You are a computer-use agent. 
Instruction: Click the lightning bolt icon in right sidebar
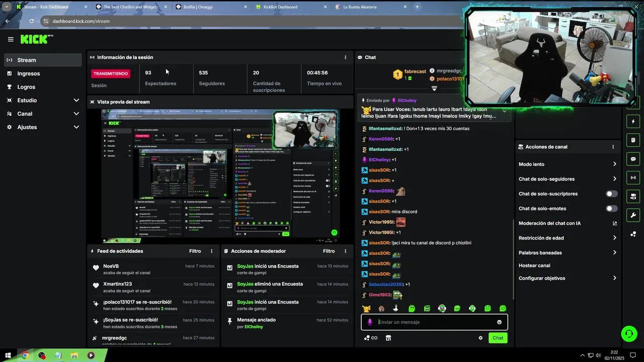click(633, 122)
